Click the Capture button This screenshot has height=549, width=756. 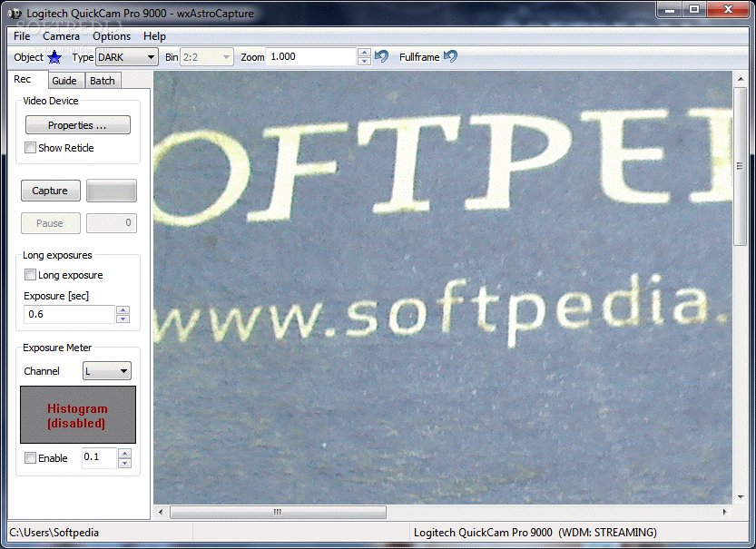click(51, 191)
